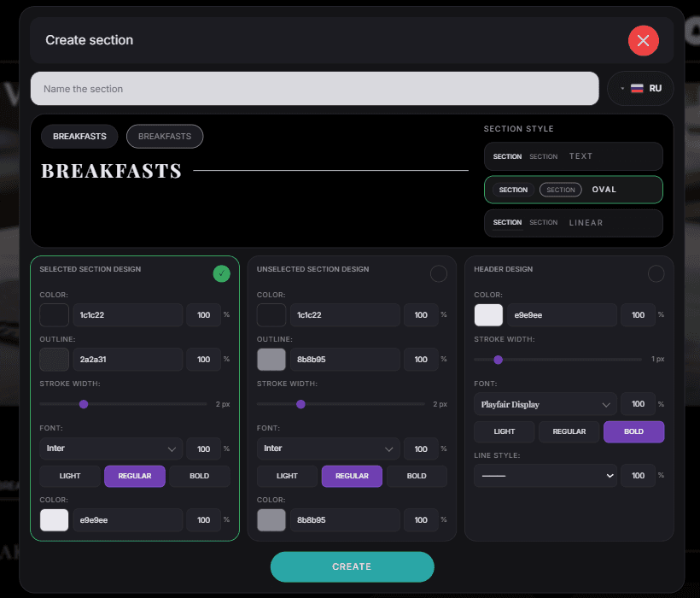Screen dimensions: 700x598
Task: Click the Russian flag icon
Action: pyautogui.click(x=637, y=89)
